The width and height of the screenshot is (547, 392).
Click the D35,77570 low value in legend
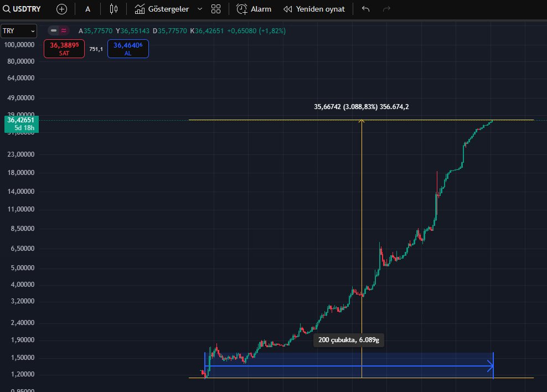coord(170,30)
